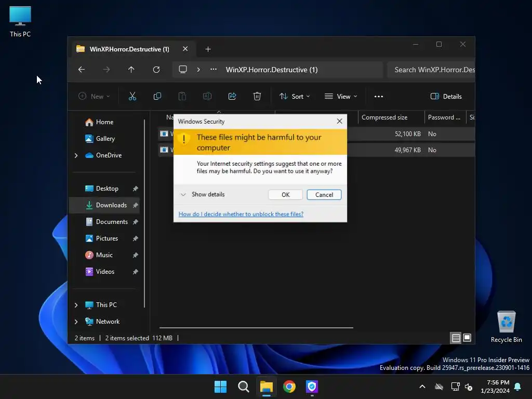The width and height of the screenshot is (532, 399).
Task: Click OK in the Windows Security dialog
Action: [x=285, y=195]
